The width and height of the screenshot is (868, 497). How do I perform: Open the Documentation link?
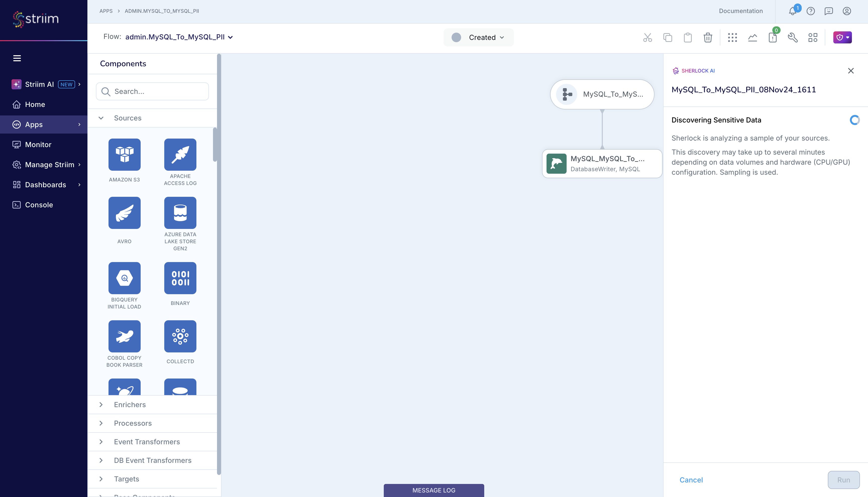[x=740, y=11]
